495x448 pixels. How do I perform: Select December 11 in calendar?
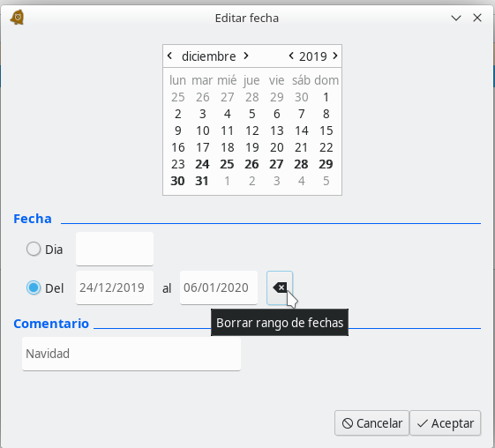pos(227,131)
